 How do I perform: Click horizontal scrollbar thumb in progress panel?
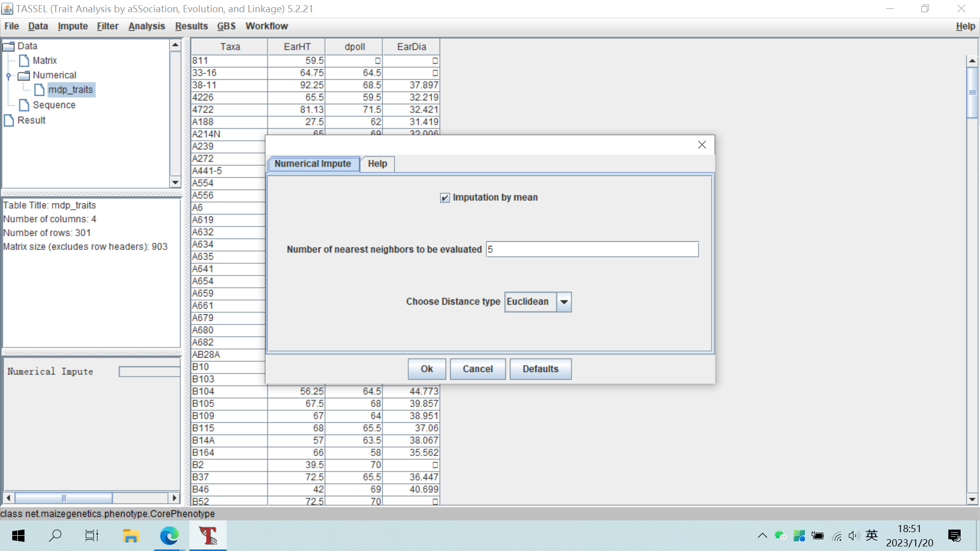tap(63, 498)
